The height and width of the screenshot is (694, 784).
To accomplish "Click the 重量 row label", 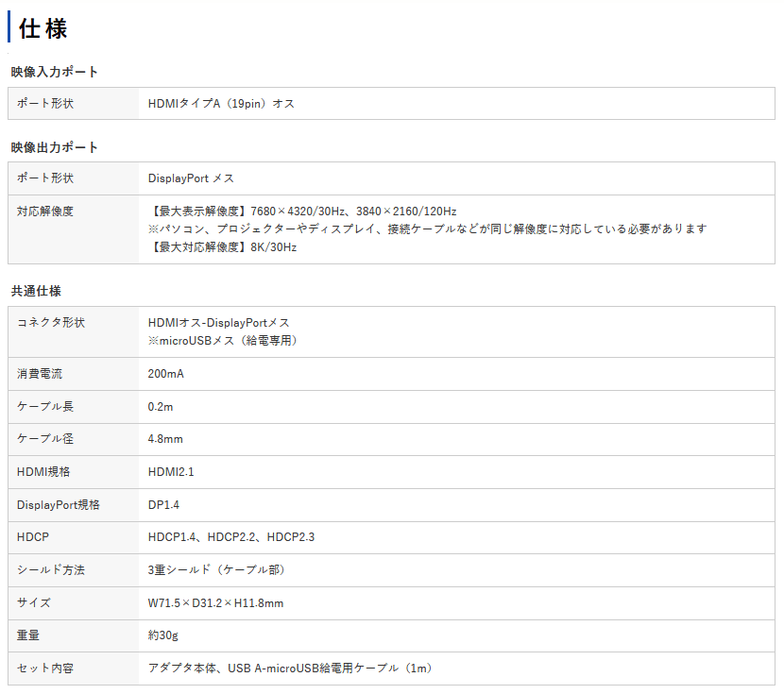I will (28, 635).
